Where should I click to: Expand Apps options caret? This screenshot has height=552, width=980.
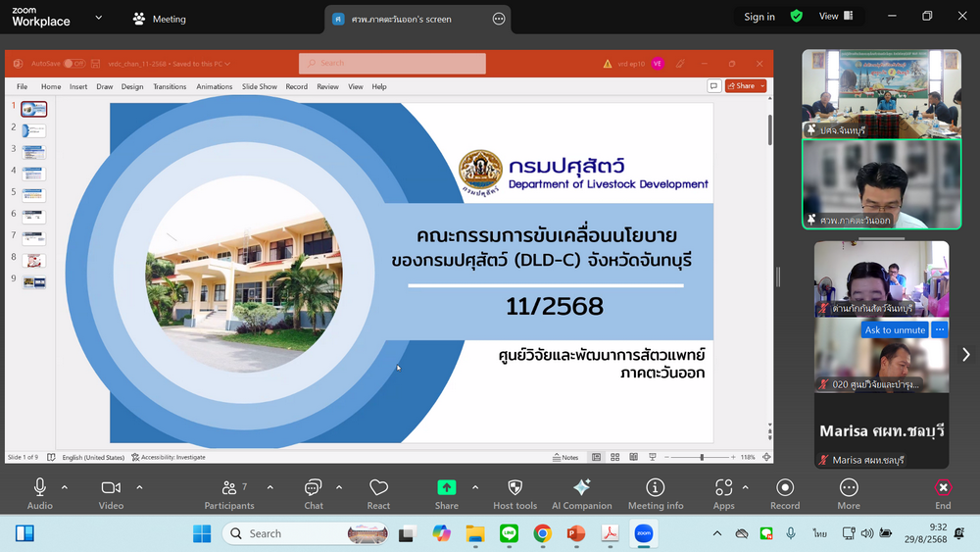click(x=745, y=487)
